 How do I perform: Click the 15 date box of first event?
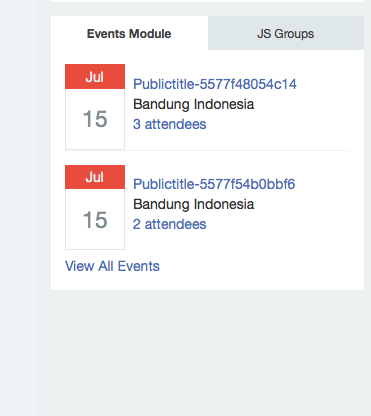click(95, 119)
